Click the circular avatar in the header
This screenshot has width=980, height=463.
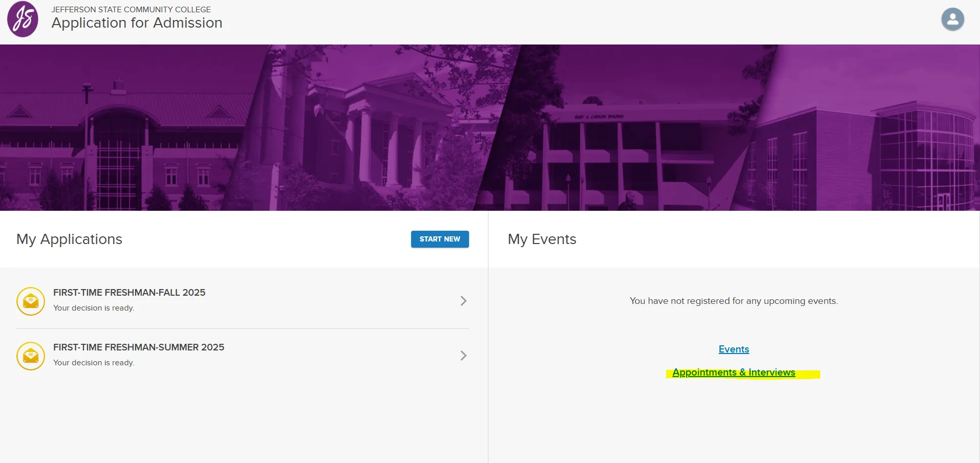tap(952, 19)
